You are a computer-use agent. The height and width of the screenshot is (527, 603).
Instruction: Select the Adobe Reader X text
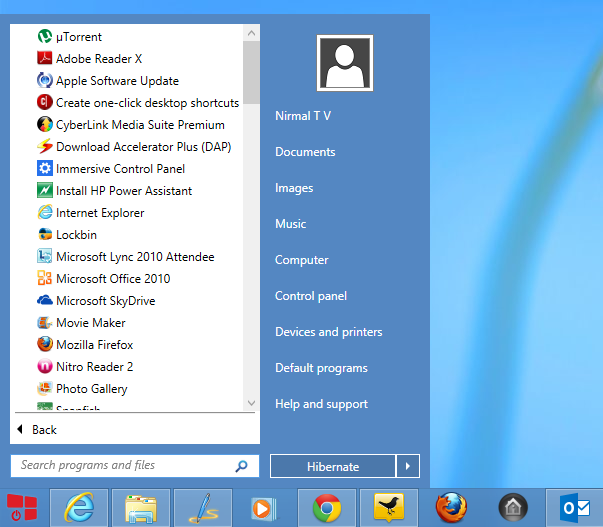(x=99, y=58)
